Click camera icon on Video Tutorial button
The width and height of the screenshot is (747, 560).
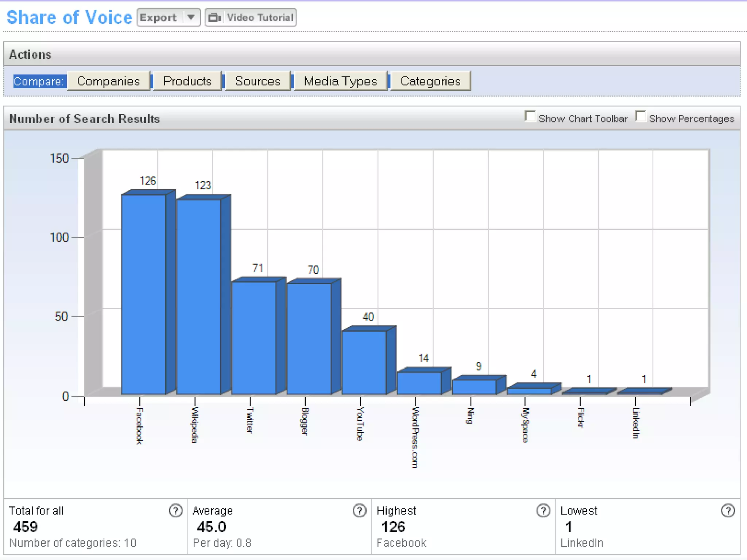tap(215, 17)
